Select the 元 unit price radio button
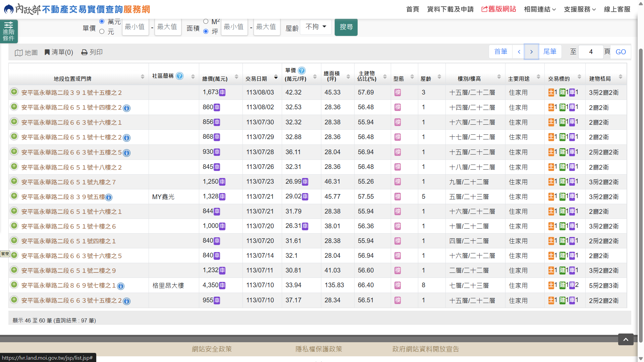Image resolution: width=644 pixels, height=362 pixels. pos(102,32)
